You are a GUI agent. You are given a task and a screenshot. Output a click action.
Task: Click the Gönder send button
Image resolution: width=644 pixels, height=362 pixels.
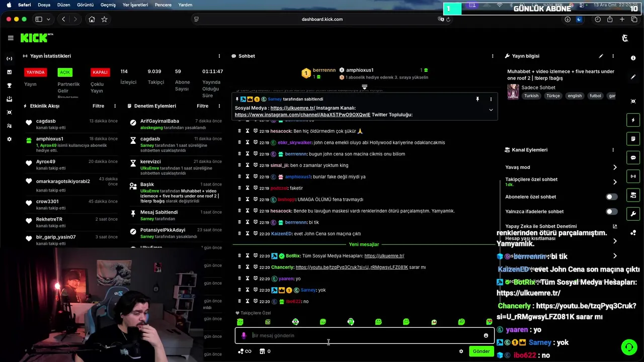click(x=481, y=351)
